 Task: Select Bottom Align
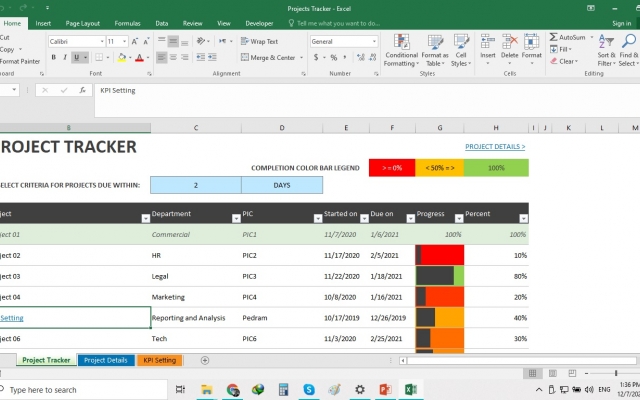[x=184, y=41]
